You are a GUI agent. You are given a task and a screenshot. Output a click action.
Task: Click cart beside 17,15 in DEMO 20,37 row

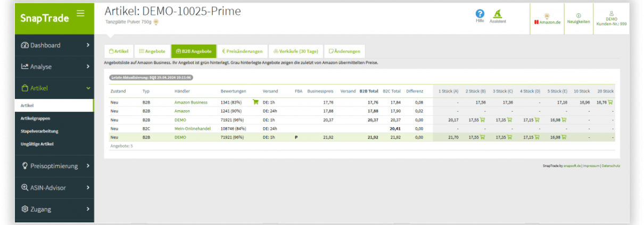click(537, 120)
